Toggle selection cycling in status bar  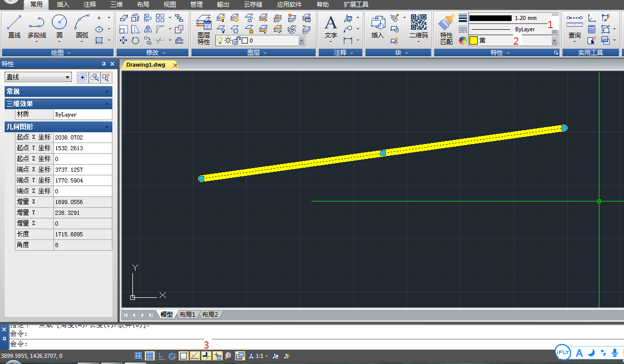point(240,356)
